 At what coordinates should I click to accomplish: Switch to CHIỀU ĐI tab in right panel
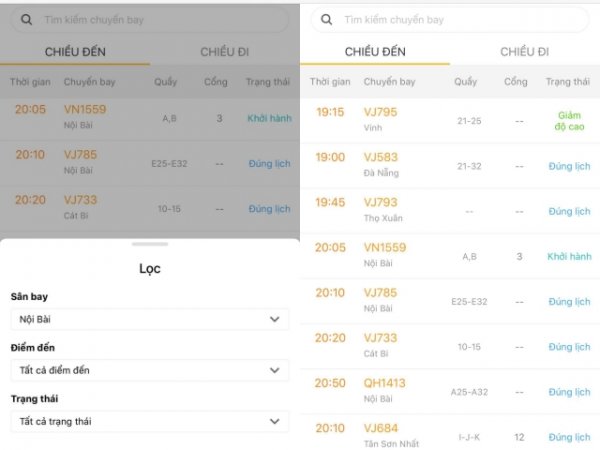click(524, 52)
